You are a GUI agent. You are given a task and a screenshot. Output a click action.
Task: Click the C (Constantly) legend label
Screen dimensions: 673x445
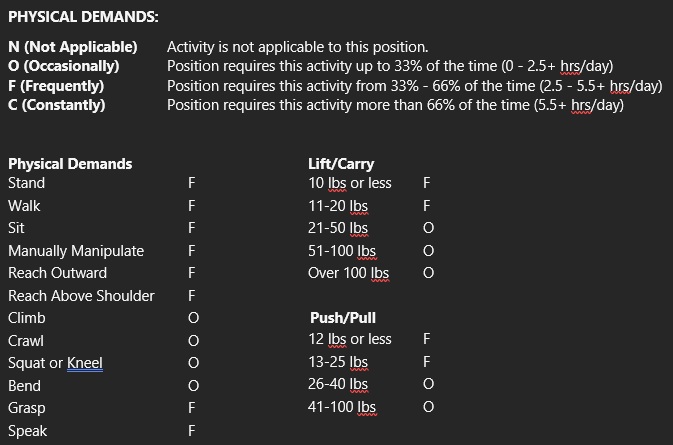57,105
